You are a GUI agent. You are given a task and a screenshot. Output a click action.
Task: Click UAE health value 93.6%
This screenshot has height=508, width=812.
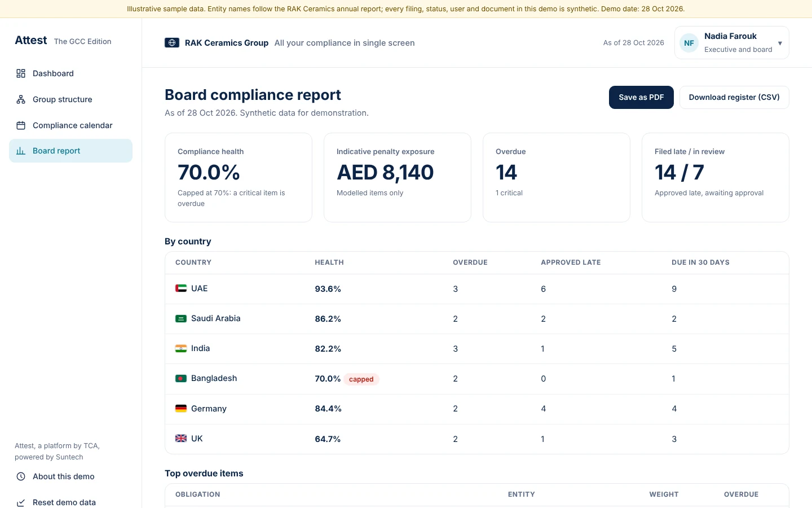(x=328, y=289)
